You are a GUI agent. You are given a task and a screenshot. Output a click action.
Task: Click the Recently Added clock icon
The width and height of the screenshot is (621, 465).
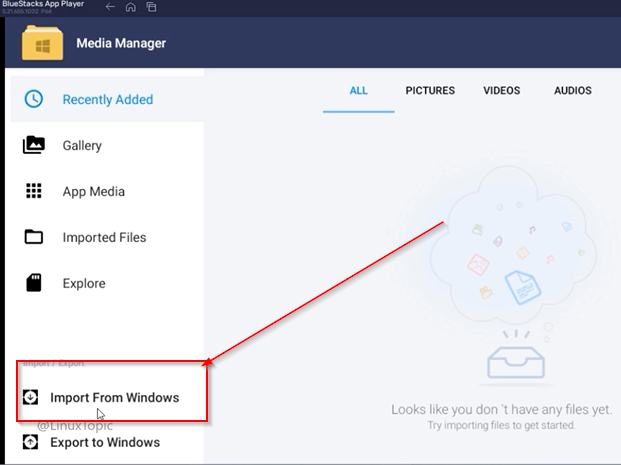pos(34,99)
